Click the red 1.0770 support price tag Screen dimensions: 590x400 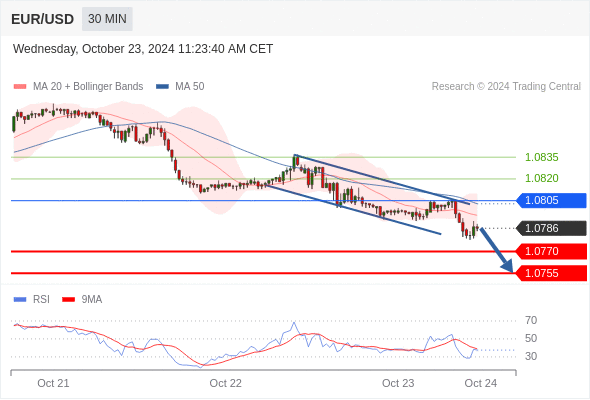(x=552, y=251)
